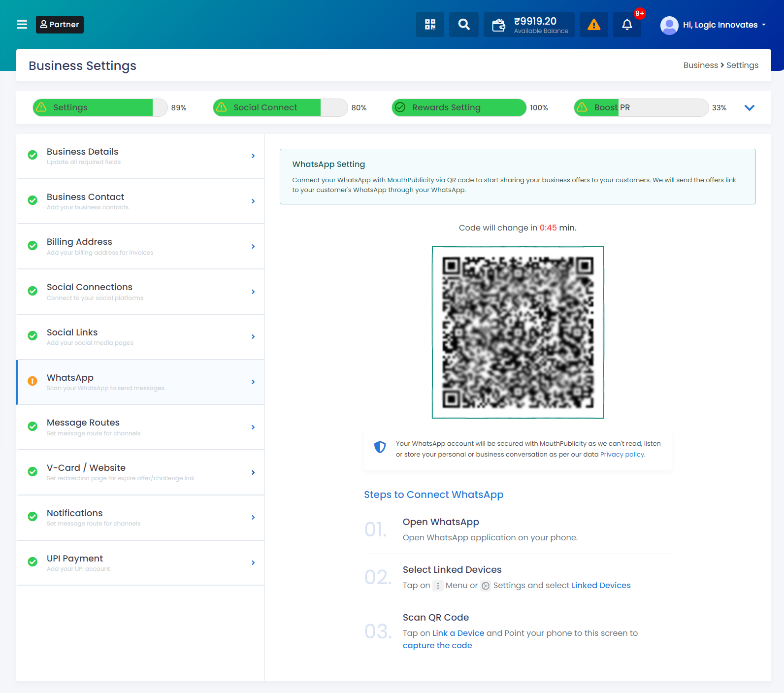Screen dimensions: 784x693
Task: Expand WhatsApp row chevron
Action: click(x=253, y=382)
